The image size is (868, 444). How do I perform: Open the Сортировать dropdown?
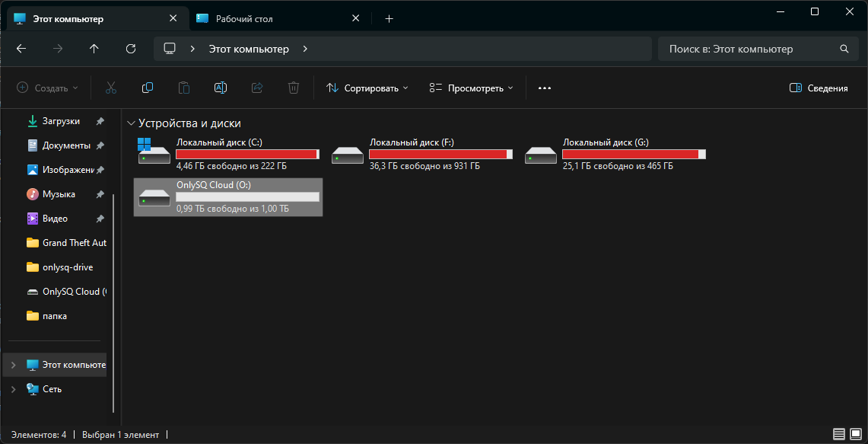coord(367,88)
